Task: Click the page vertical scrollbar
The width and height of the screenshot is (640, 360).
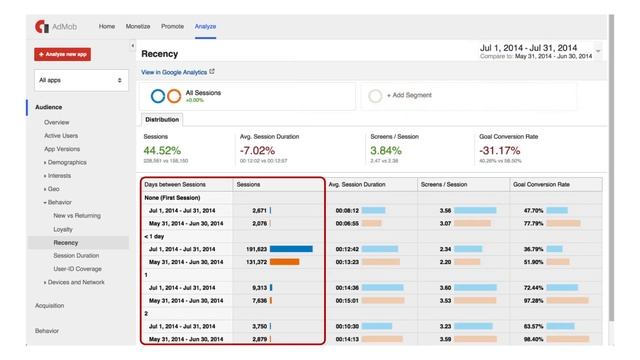Action: [611, 167]
